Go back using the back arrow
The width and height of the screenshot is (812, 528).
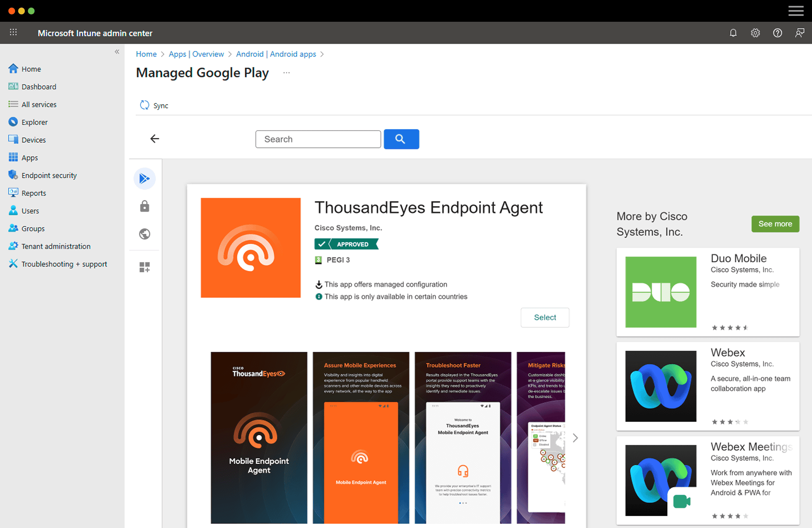coord(154,138)
